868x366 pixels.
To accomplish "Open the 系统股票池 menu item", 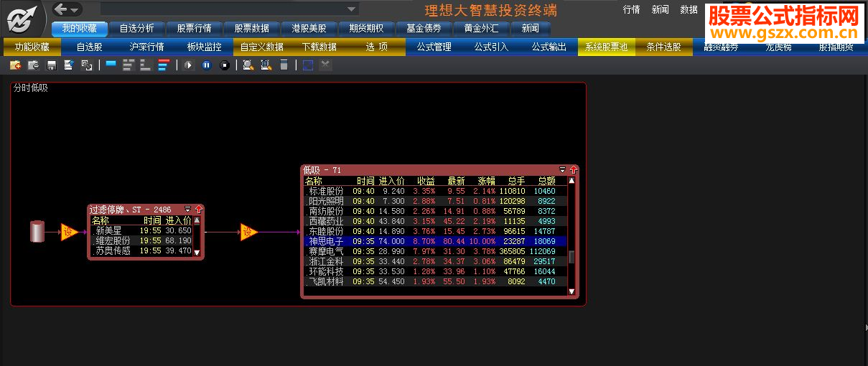I will [606, 47].
